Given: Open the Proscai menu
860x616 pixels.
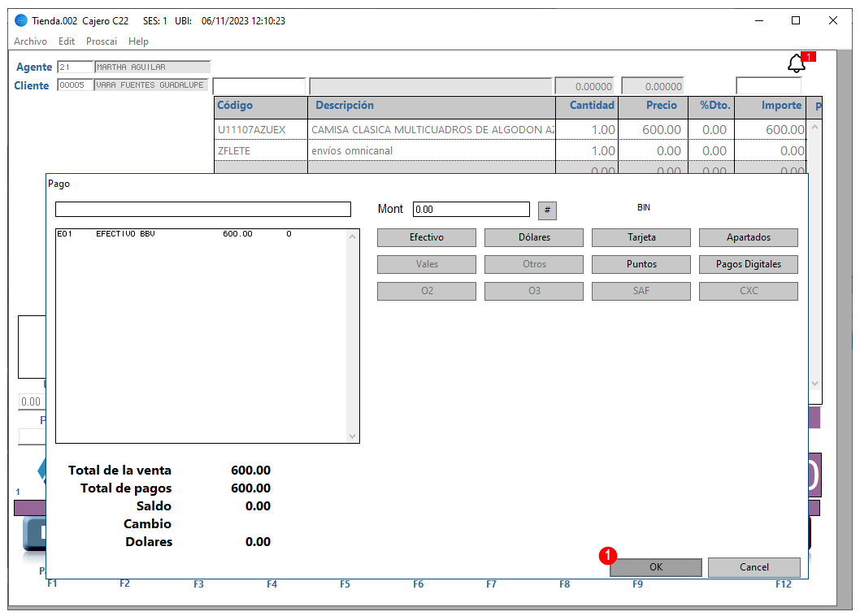Looking at the screenshot, I should point(102,41).
